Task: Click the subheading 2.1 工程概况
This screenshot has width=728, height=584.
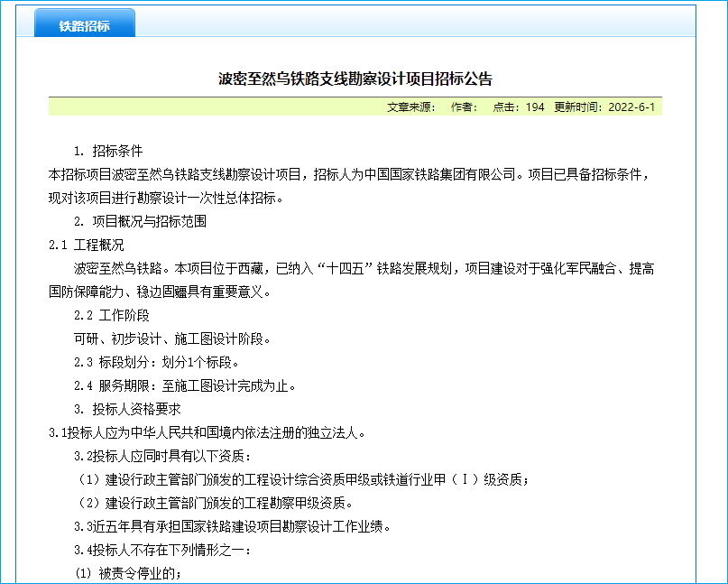Action: click(x=87, y=245)
